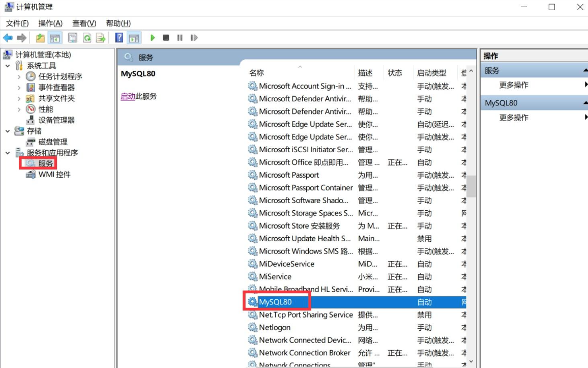Click the 启动 link to start this service
Screen dimensions: 588x368
click(128, 96)
